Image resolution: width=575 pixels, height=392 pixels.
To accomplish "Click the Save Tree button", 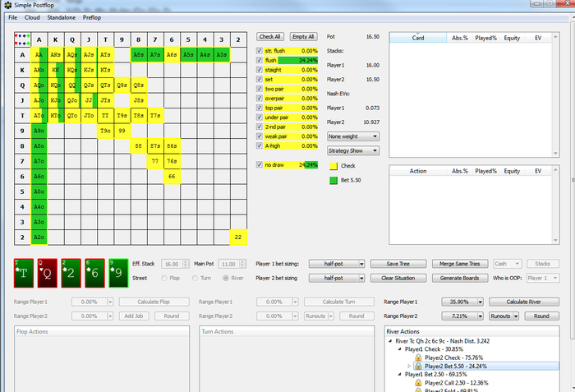I will [398, 264].
